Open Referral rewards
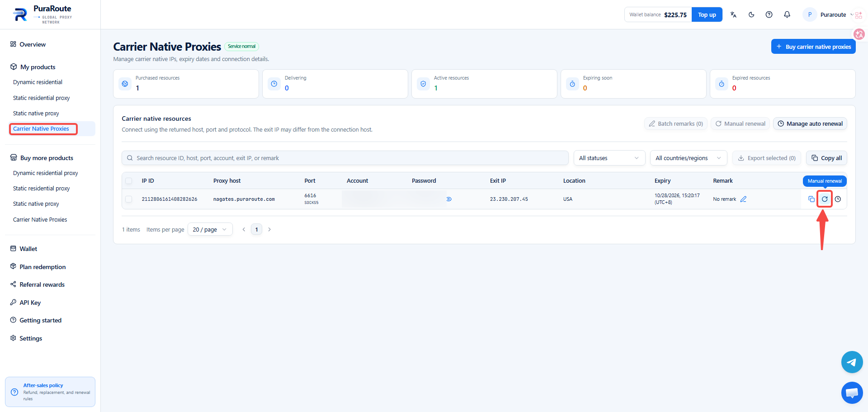This screenshot has width=868, height=412. point(42,284)
